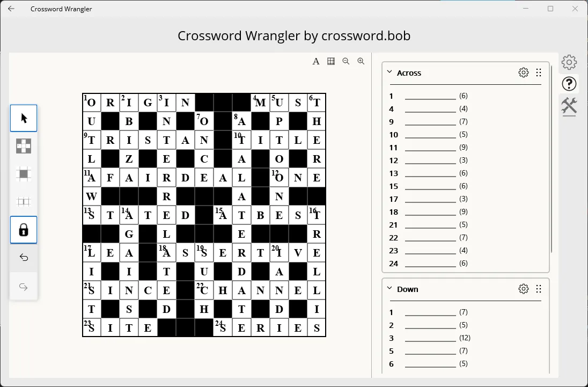Open the application settings gear tab
The image size is (588, 387).
click(569, 62)
